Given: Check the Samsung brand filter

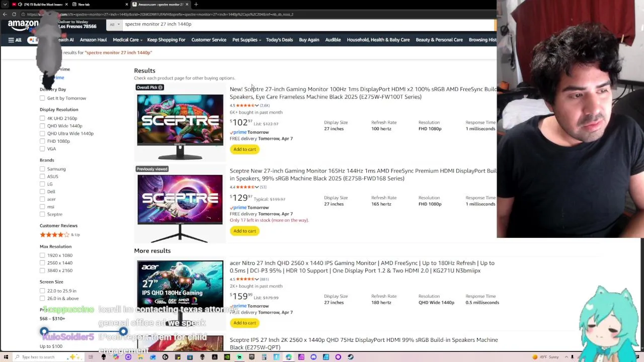Looking at the screenshot, I should click(42, 169).
